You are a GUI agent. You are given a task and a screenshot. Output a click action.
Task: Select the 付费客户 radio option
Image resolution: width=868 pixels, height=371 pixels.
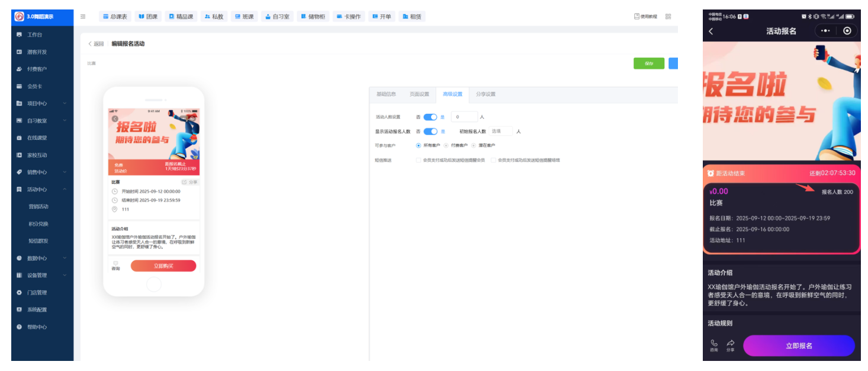[446, 145]
